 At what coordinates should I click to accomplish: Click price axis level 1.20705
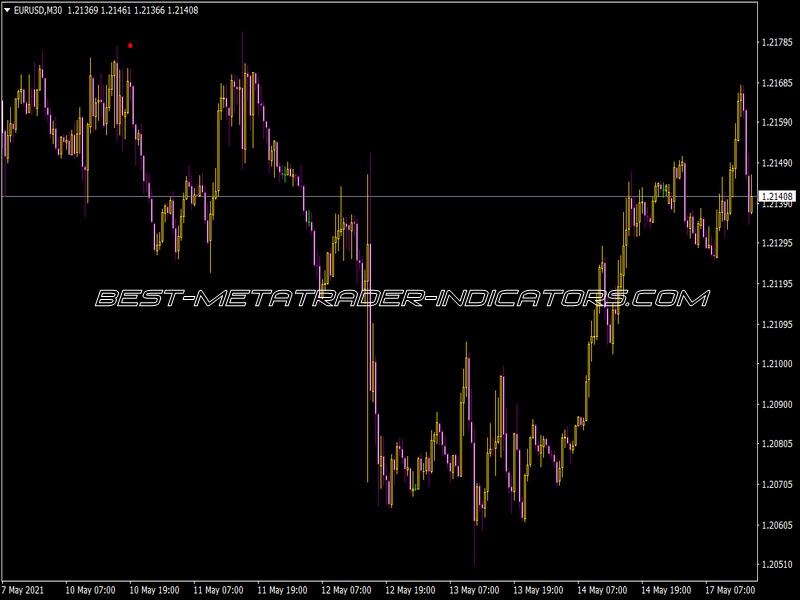777,485
